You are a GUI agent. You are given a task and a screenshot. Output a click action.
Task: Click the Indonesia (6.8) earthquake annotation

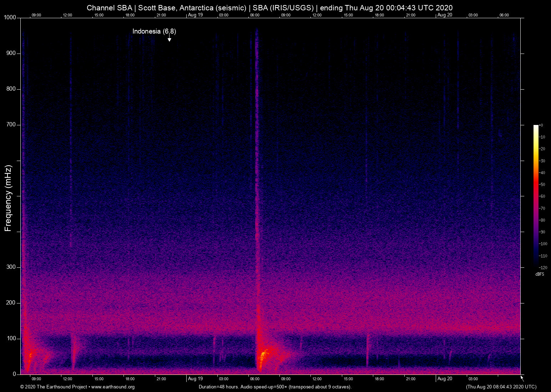(154, 31)
